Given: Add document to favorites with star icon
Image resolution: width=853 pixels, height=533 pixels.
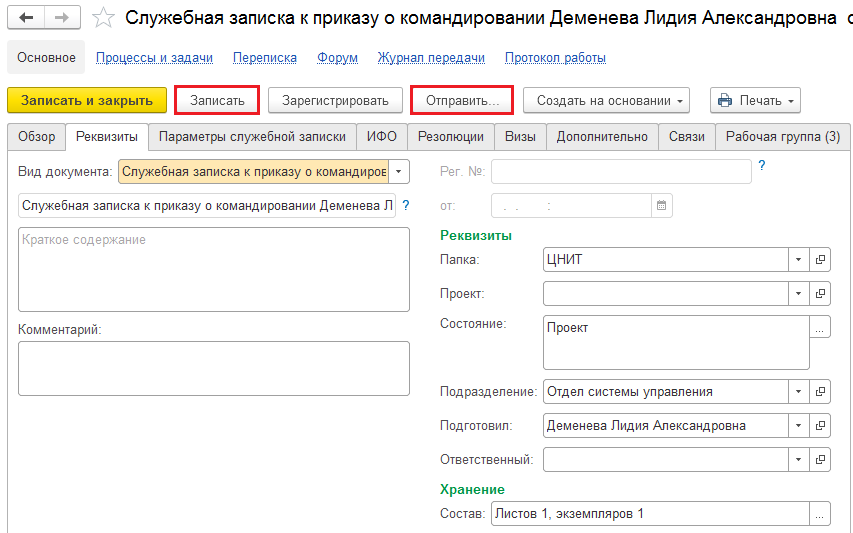Looking at the screenshot, I should [103, 18].
